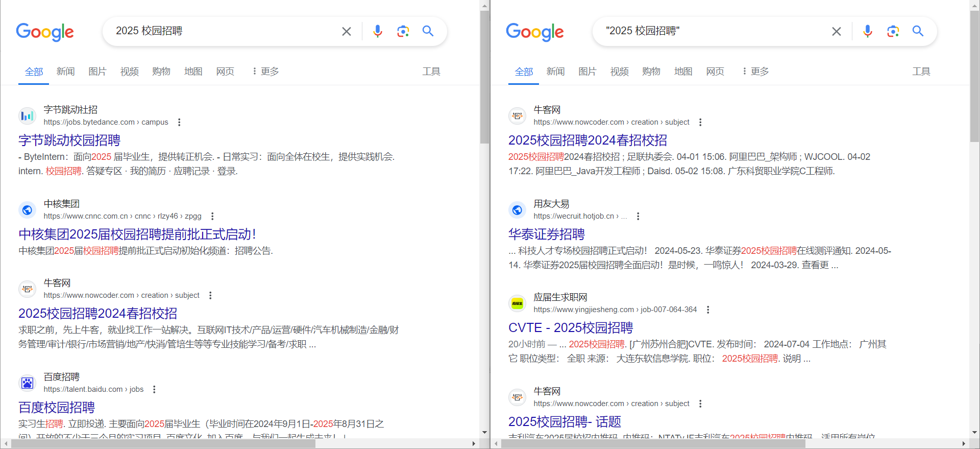
Task: Open options menu for 百度招聘 result
Action: [x=154, y=389]
